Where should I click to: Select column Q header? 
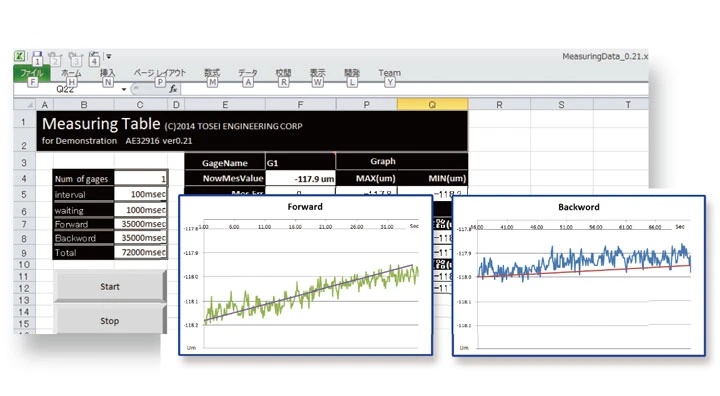point(432,105)
